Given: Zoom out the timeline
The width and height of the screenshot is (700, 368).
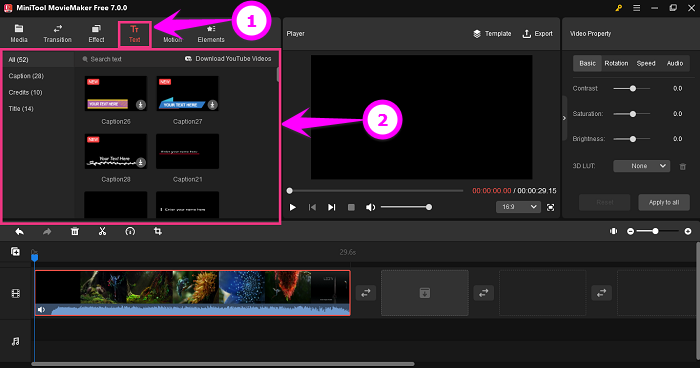Looking at the screenshot, I should [x=630, y=231].
